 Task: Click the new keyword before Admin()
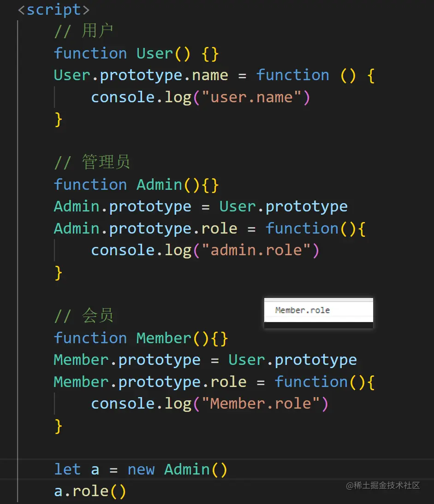pos(141,469)
